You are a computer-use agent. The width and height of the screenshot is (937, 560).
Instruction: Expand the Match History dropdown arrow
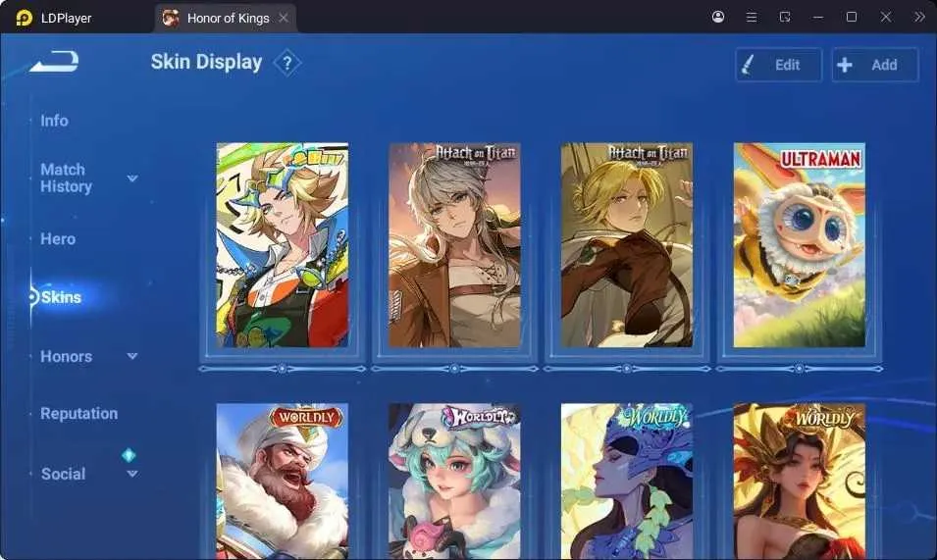click(132, 178)
